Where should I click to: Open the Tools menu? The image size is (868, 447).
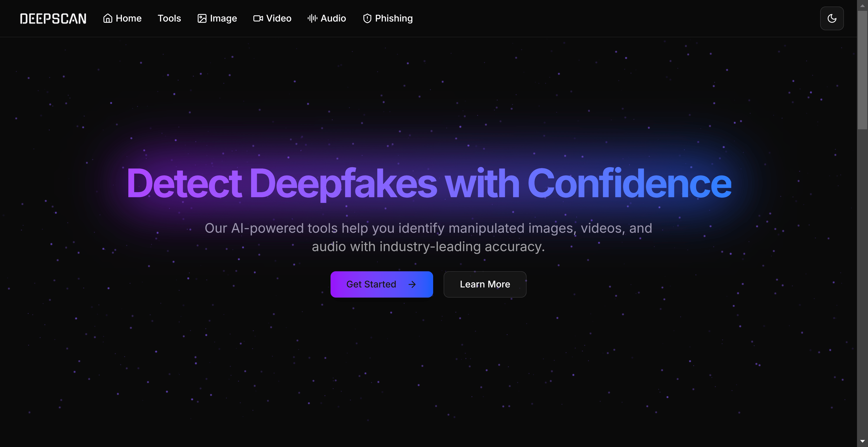click(169, 18)
